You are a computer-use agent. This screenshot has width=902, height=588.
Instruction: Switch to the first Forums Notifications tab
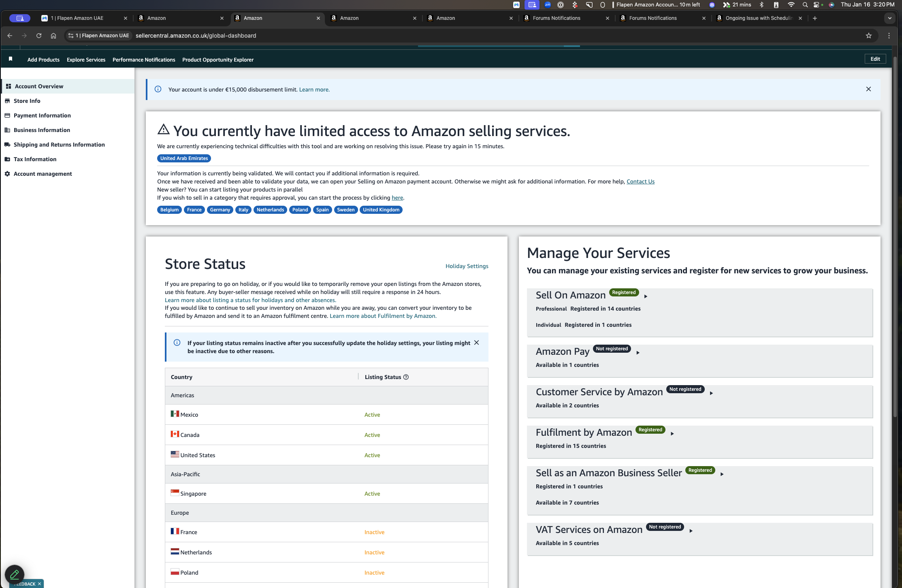click(x=566, y=18)
